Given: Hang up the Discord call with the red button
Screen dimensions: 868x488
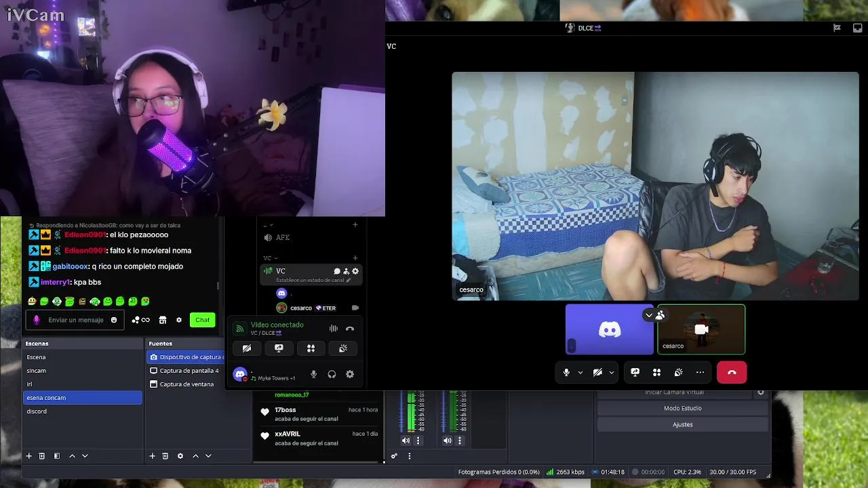Looking at the screenshot, I should point(732,372).
